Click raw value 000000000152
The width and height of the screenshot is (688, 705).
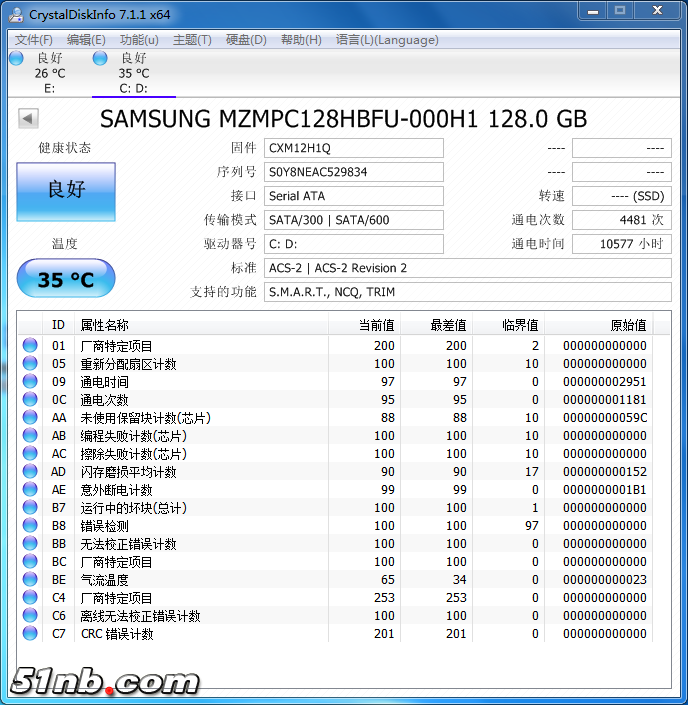coord(605,472)
